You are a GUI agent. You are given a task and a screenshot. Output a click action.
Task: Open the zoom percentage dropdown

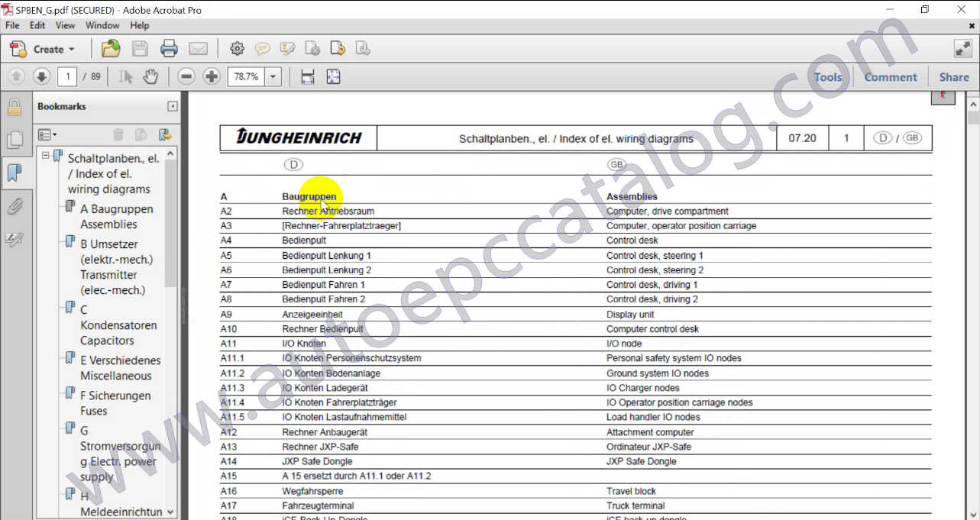coord(273,76)
